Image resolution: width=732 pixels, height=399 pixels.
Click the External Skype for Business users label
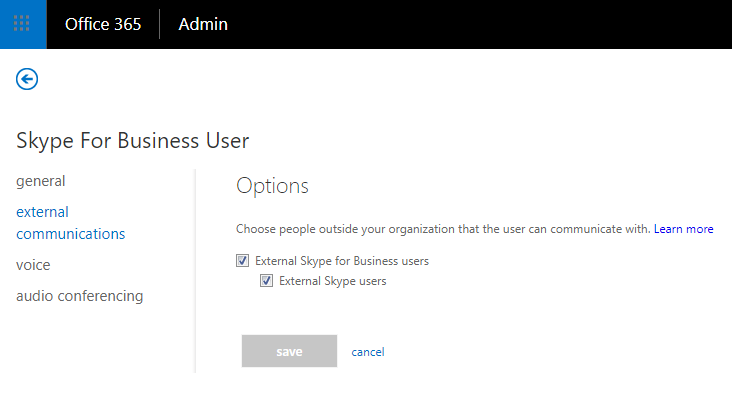coord(342,261)
